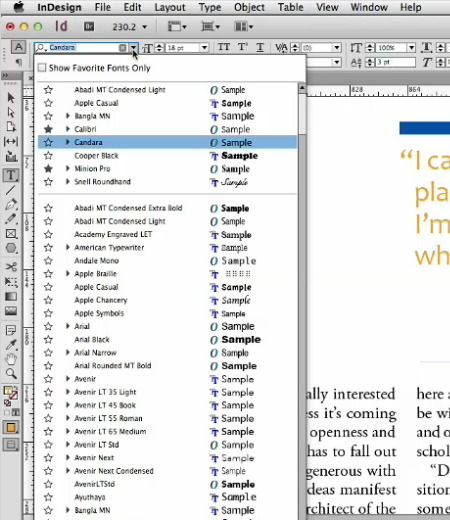
Task: Click Apply Color swatch button
Action: (11, 427)
